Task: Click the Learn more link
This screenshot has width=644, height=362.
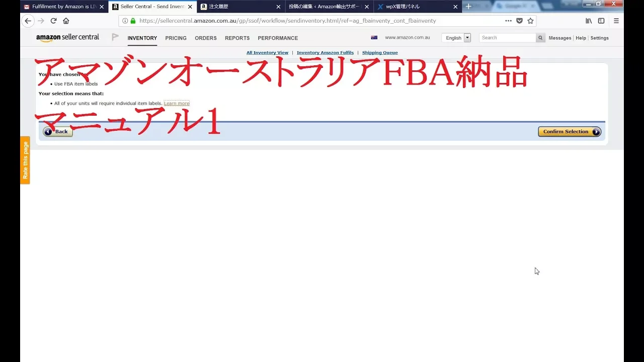Action: (177, 104)
